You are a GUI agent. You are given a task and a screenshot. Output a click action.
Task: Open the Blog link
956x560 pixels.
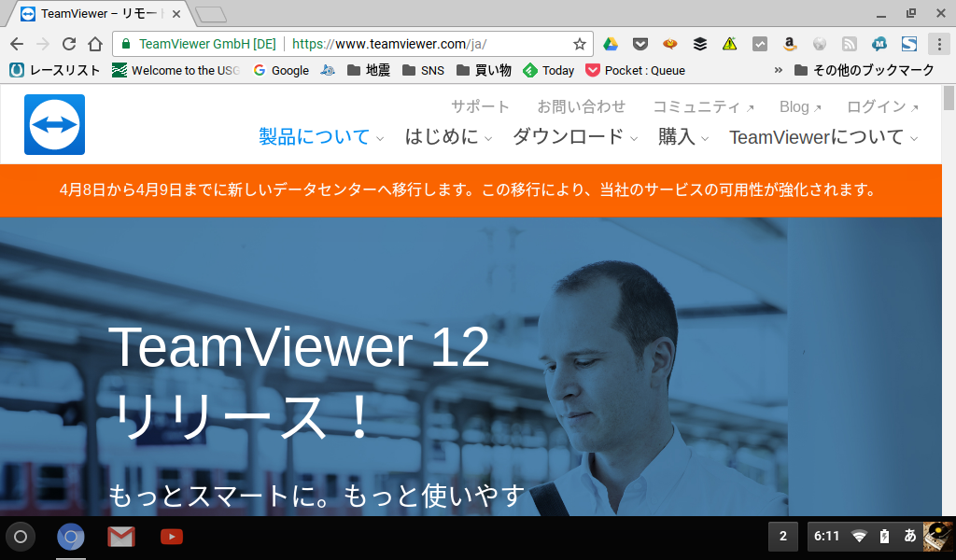tap(800, 106)
